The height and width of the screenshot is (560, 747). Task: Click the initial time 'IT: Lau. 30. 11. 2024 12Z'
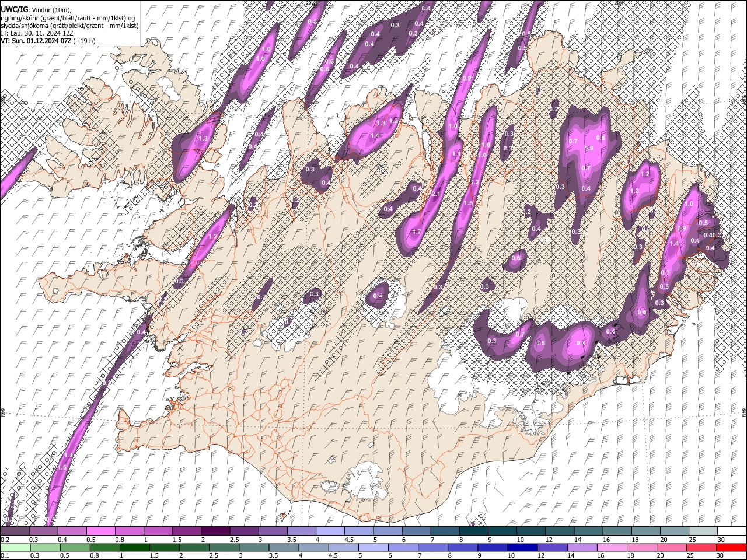click(x=37, y=33)
